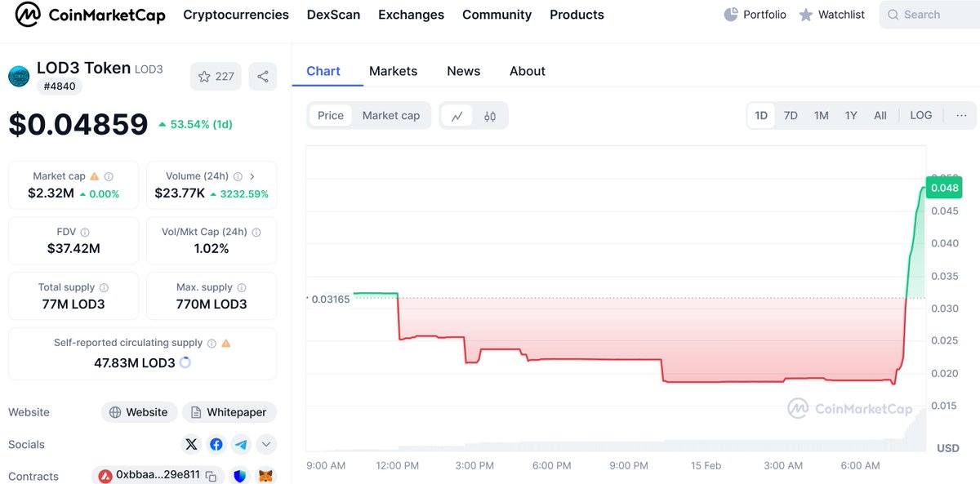The image size is (980, 484).
Task: Click the #4840 rank badge
Action: coord(59,87)
